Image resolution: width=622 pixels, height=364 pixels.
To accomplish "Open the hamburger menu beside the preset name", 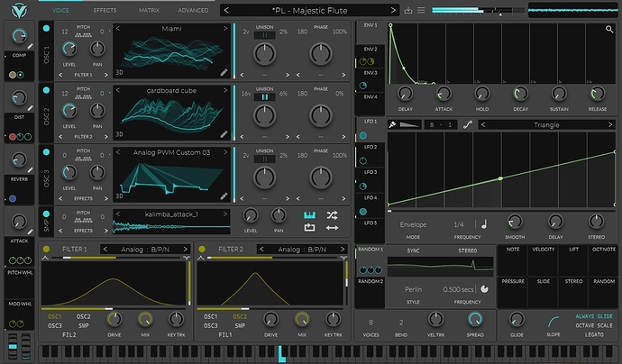I will pyautogui.click(x=422, y=10).
